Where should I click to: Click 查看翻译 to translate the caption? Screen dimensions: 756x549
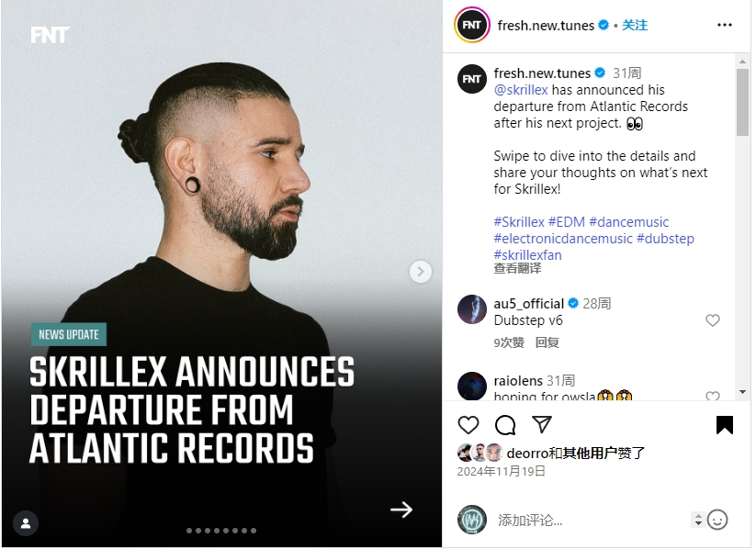point(517,268)
